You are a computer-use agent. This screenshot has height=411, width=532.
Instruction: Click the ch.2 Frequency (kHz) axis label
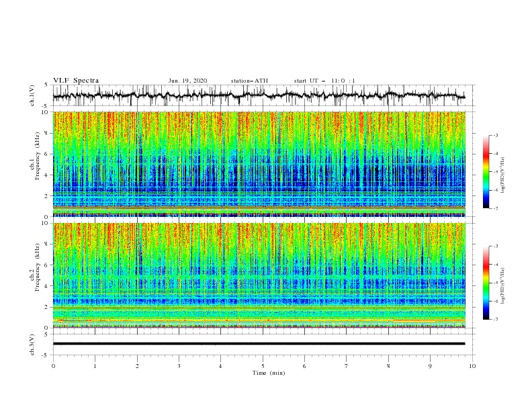coord(35,267)
